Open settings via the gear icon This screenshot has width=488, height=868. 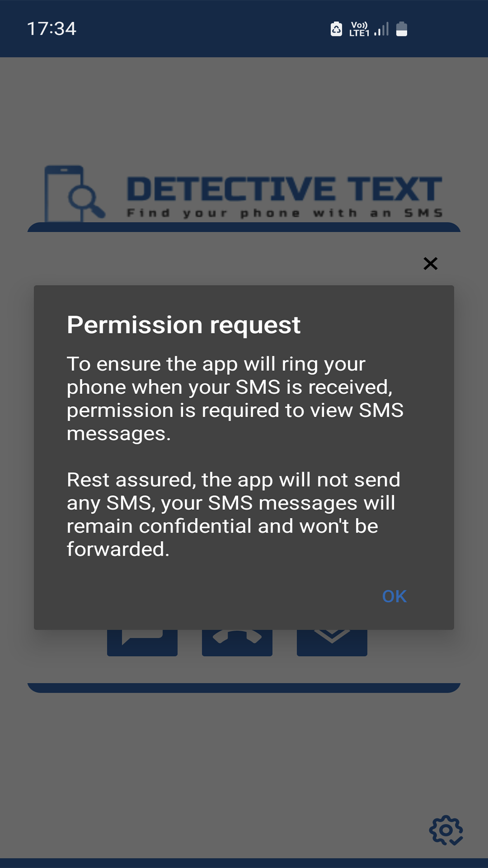[446, 830]
